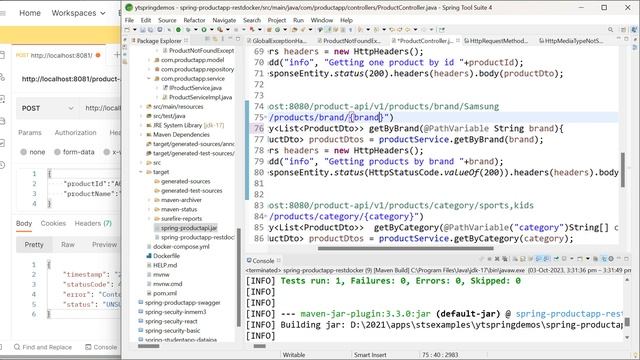Click Remove Launch icon in Console toolbar
The width and height of the screenshot is (640, 360).
click(x=497, y=259)
